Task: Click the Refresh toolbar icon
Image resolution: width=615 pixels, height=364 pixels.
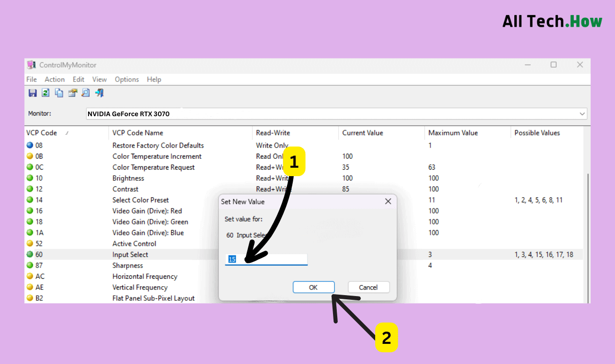Action: point(45,93)
